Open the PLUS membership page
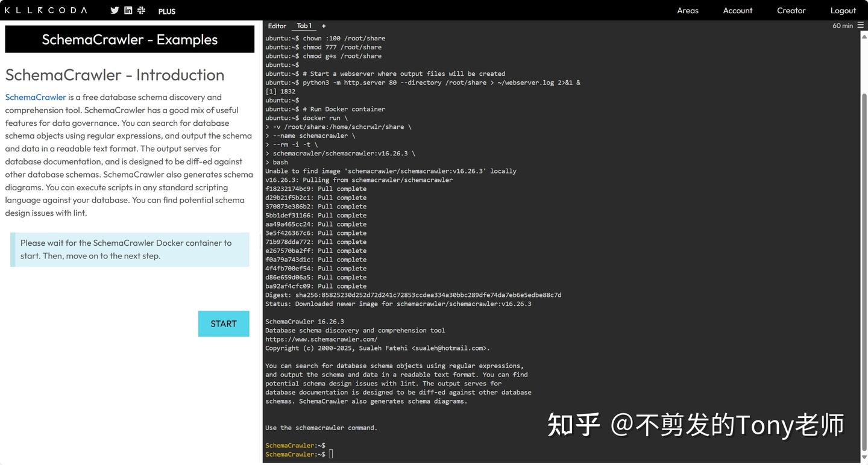 [x=166, y=11]
